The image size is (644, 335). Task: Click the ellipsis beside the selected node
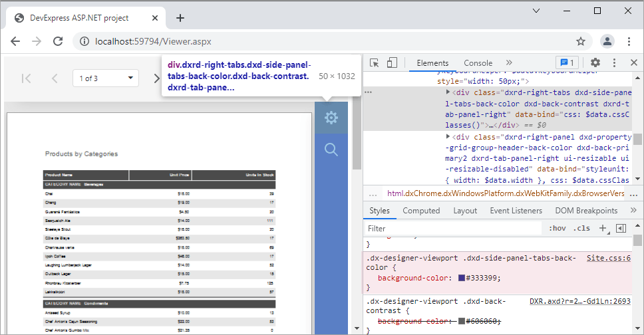(x=368, y=92)
